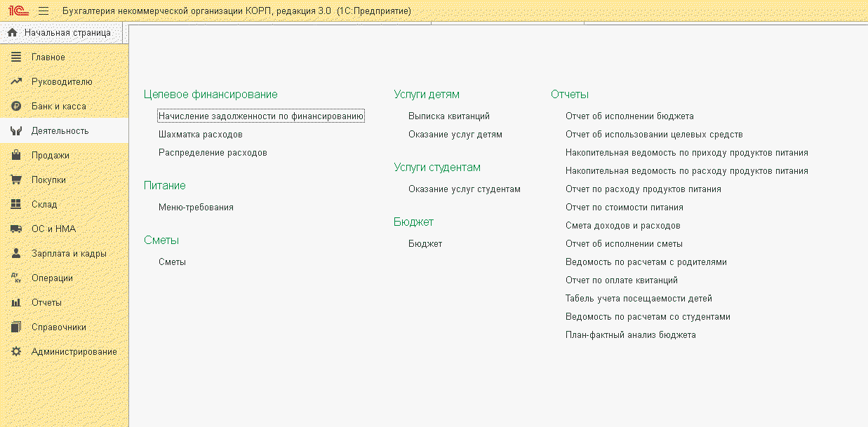
Task: Click the Услуги детям heading
Action: [x=427, y=94]
